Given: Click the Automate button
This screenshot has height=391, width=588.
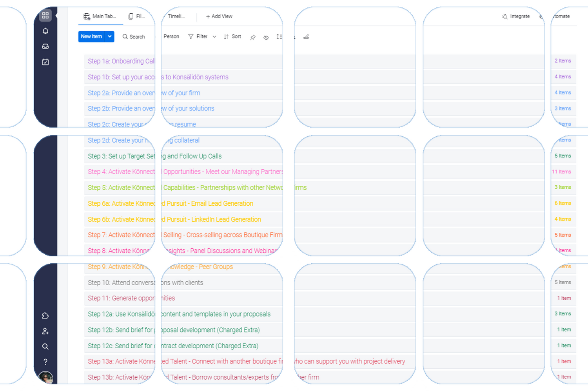Looking at the screenshot, I should pyautogui.click(x=561, y=16).
